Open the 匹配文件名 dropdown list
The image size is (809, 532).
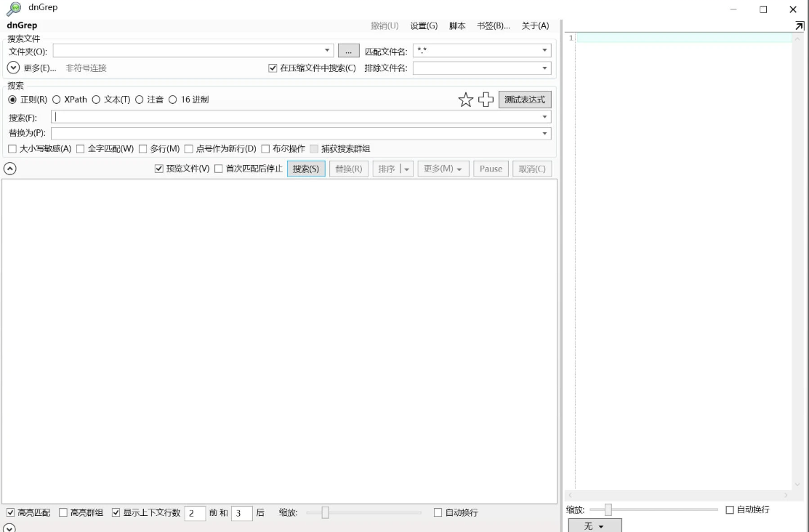point(544,50)
